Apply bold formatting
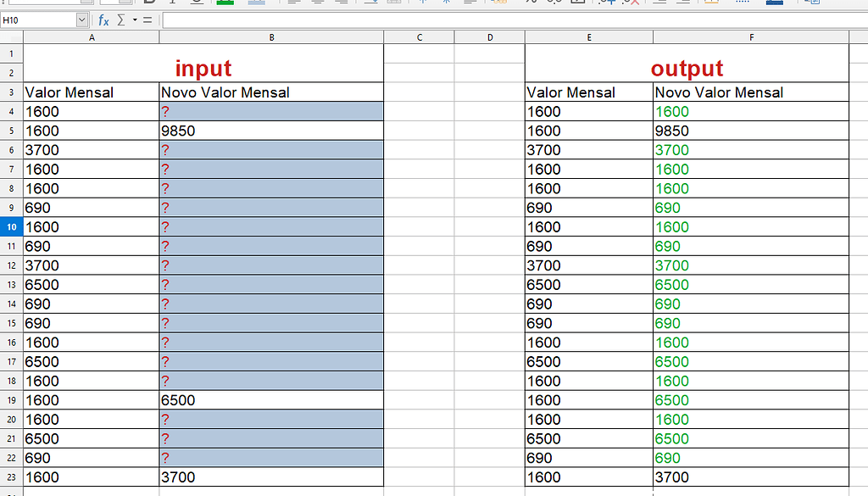Image resolution: width=868 pixels, height=496 pixels. click(x=148, y=3)
